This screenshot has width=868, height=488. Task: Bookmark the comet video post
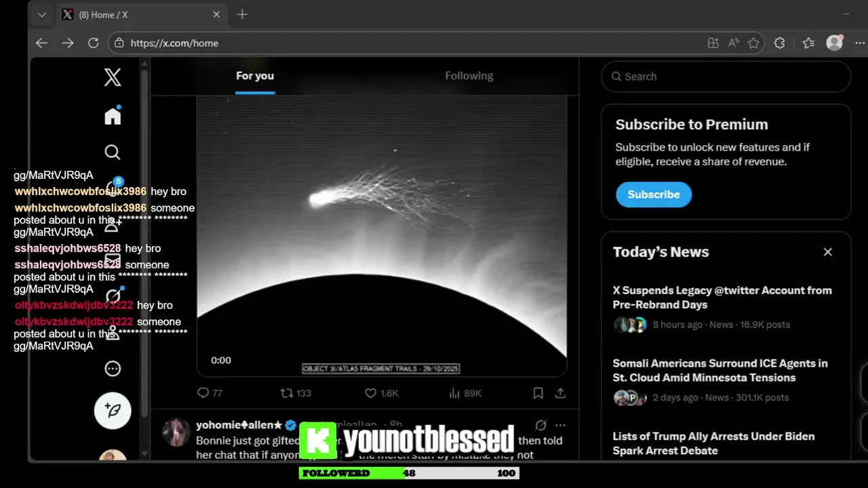tap(538, 393)
